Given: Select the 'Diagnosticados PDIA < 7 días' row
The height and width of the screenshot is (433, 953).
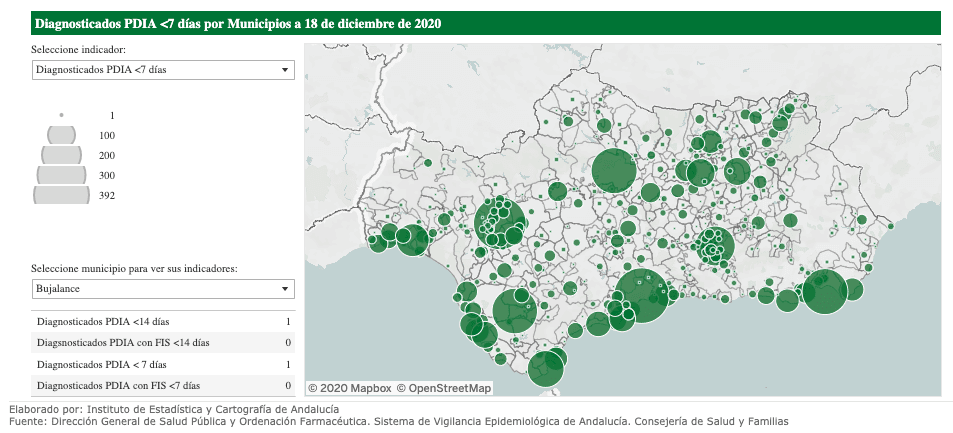Looking at the screenshot, I should click(x=163, y=364).
